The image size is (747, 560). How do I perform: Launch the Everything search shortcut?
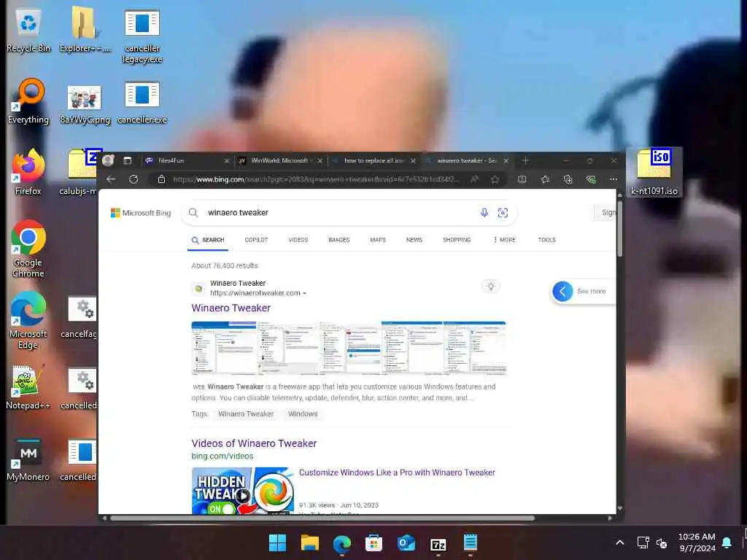point(28,101)
